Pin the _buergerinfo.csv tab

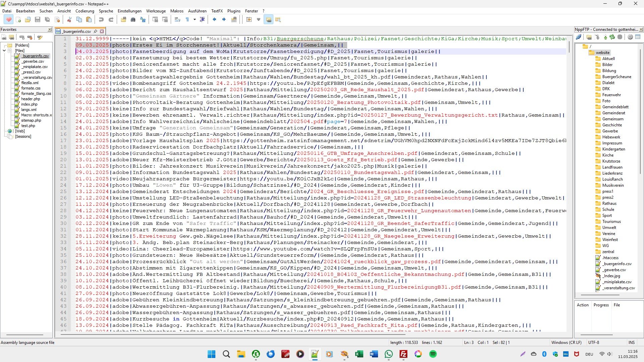pyautogui.click(x=95, y=31)
